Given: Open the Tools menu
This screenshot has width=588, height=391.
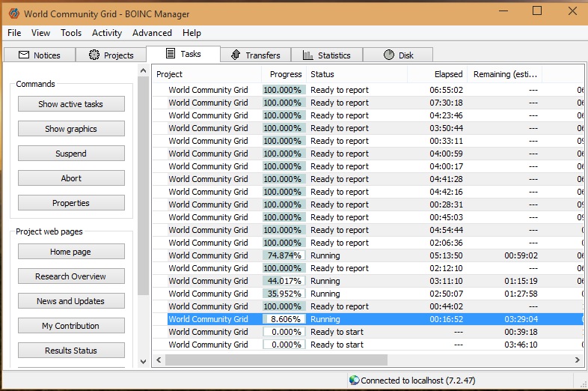Looking at the screenshot, I should pos(71,33).
